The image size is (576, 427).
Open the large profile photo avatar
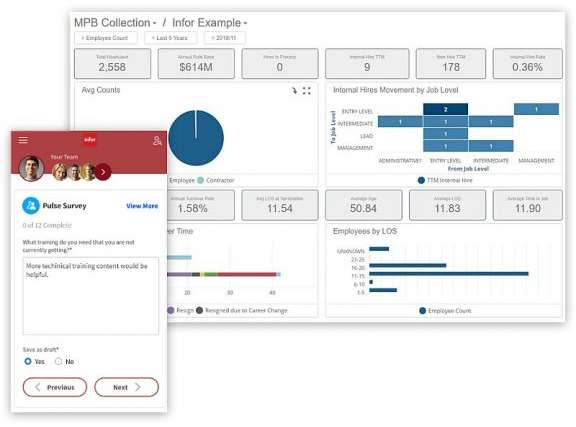(31, 168)
